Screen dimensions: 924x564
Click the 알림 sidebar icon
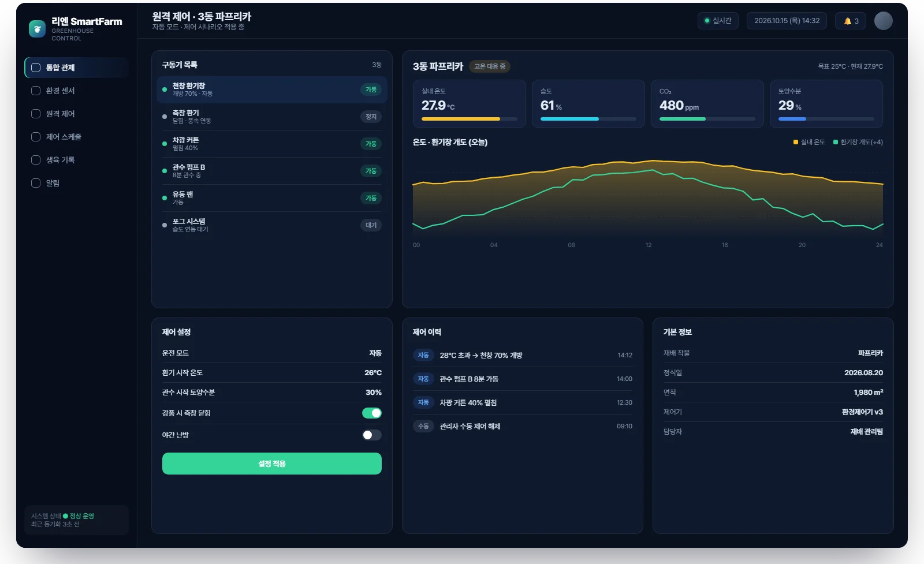[x=36, y=183]
